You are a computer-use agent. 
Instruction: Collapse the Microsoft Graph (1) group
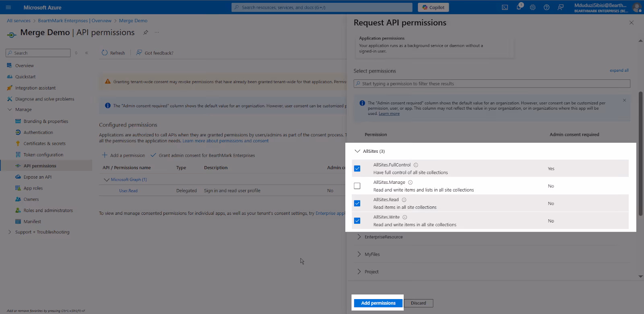pyautogui.click(x=106, y=180)
